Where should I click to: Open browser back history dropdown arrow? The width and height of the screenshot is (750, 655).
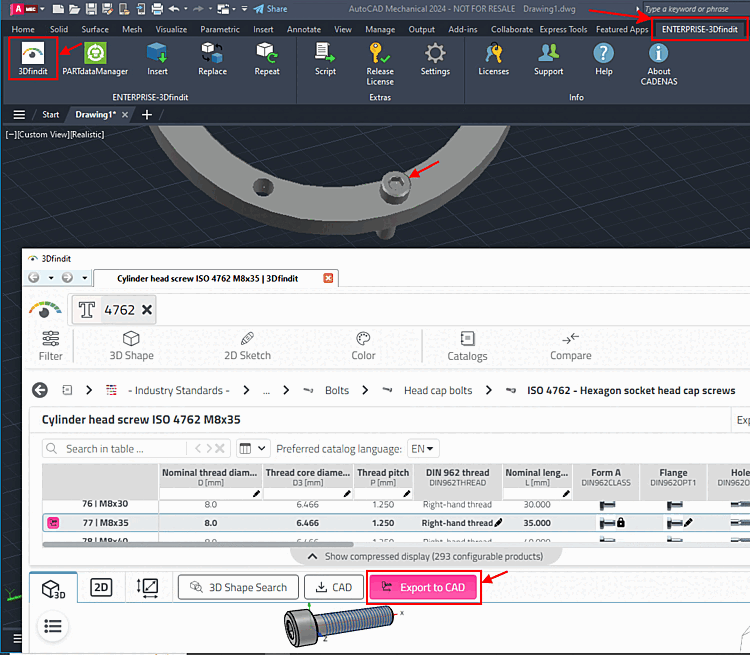[x=51, y=278]
